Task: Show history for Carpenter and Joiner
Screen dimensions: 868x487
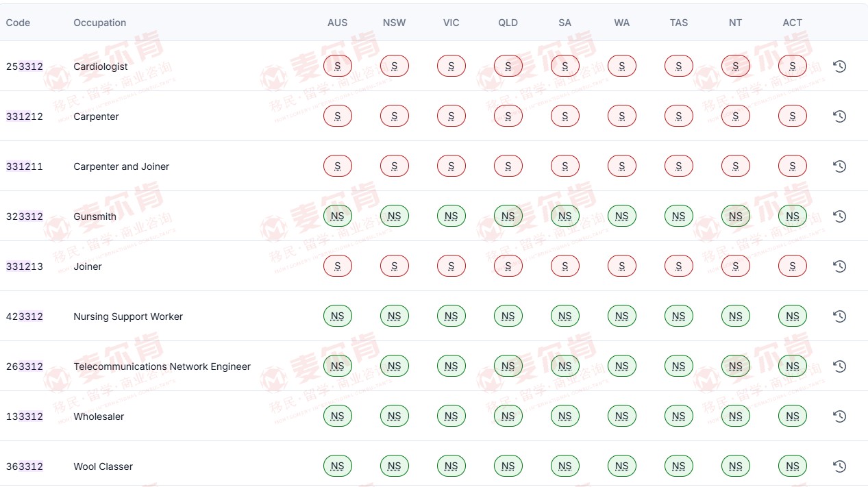Action: [x=839, y=166]
